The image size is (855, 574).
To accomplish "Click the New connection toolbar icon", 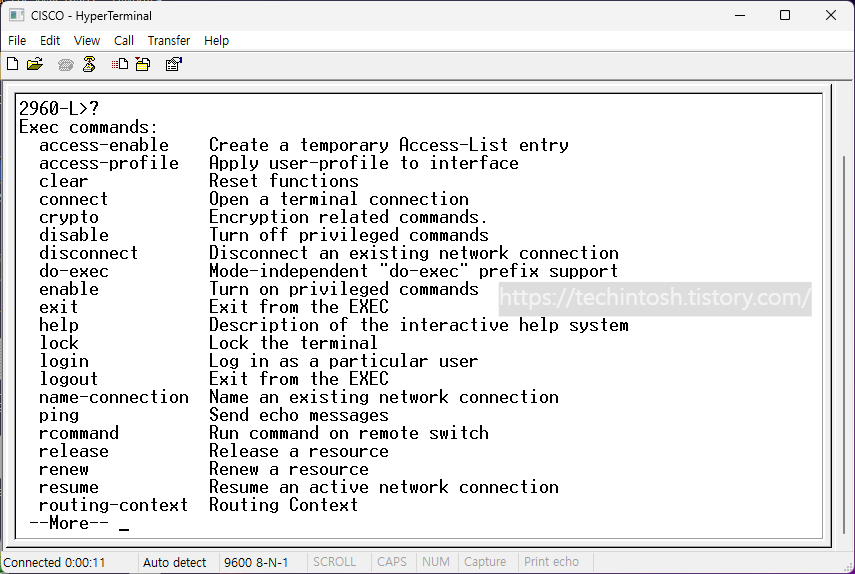I will click(13, 64).
